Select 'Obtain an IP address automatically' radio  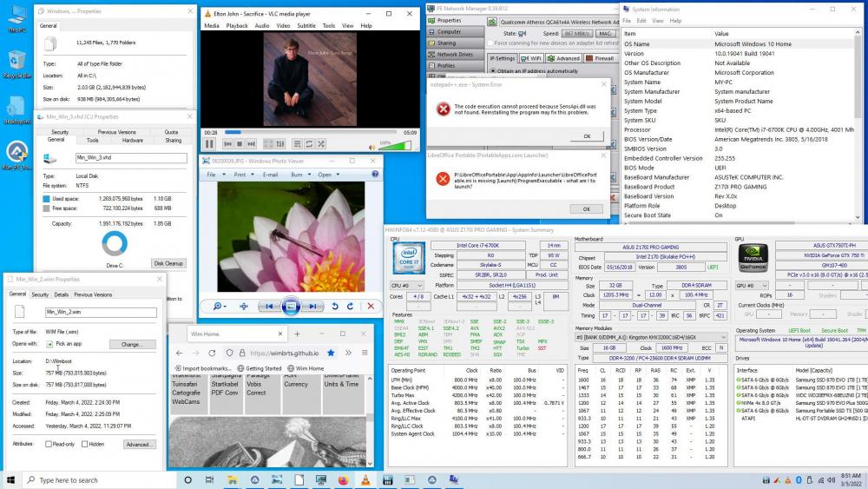(x=494, y=71)
